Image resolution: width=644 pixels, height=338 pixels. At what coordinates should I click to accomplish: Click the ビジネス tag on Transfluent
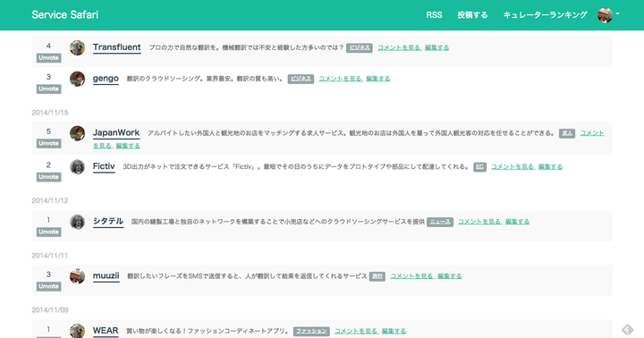coord(360,47)
